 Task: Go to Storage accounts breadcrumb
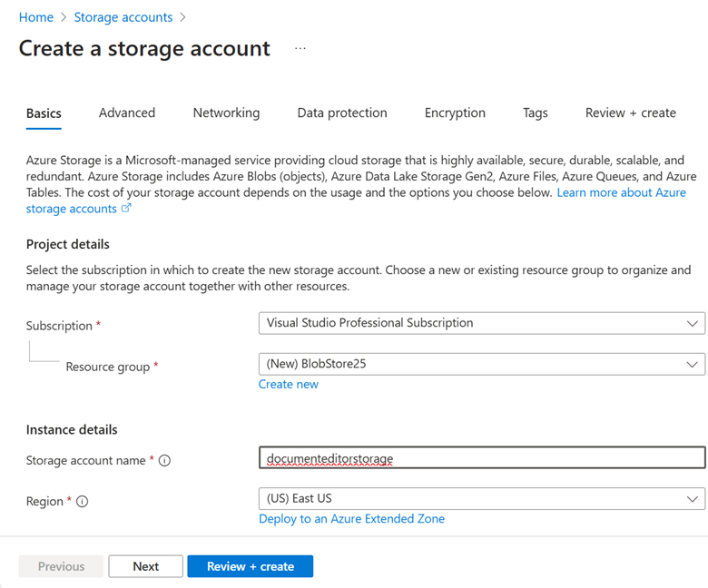(x=123, y=17)
